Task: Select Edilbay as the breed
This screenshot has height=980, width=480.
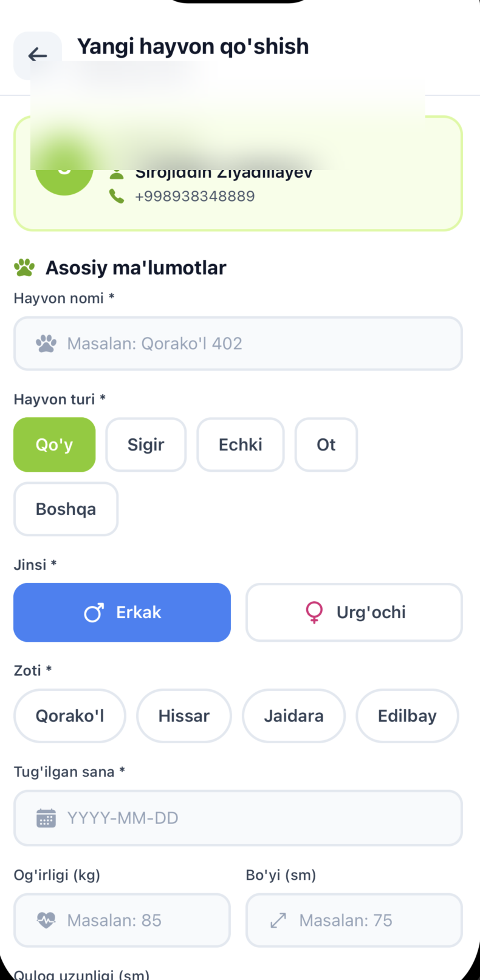Action: (x=407, y=716)
